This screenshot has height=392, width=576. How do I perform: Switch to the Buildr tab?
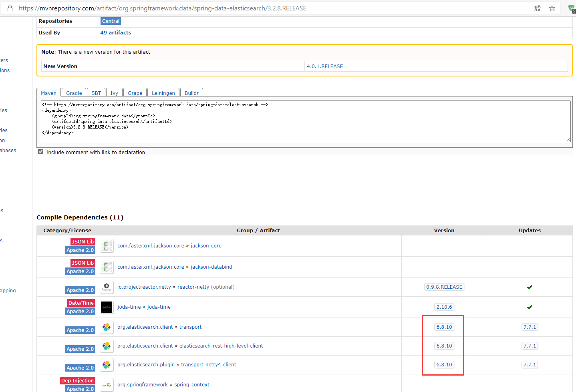coord(191,92)
